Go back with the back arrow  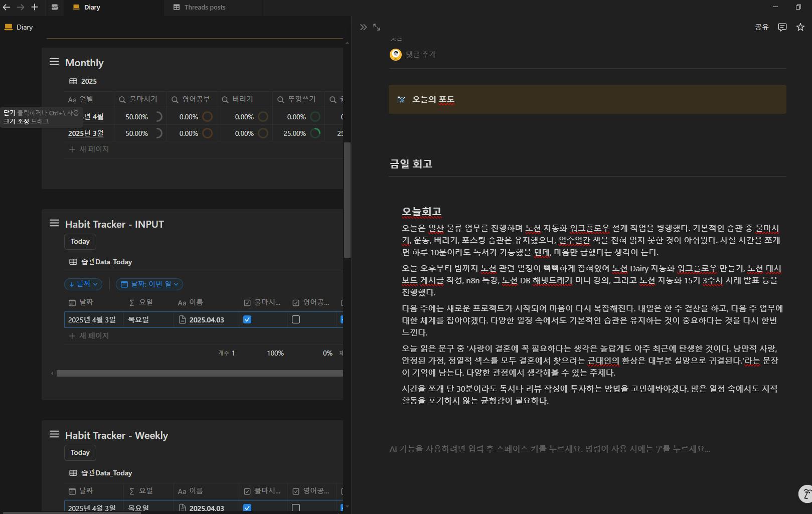click(7, 7)
